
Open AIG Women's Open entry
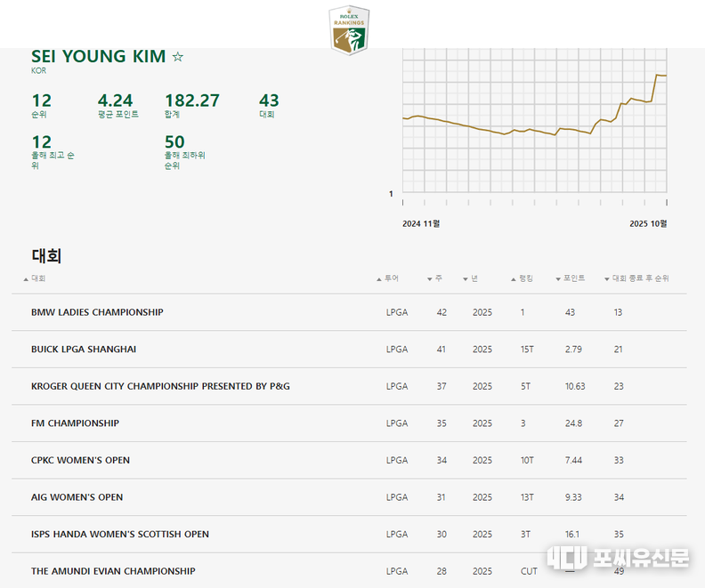click(77, 497)
